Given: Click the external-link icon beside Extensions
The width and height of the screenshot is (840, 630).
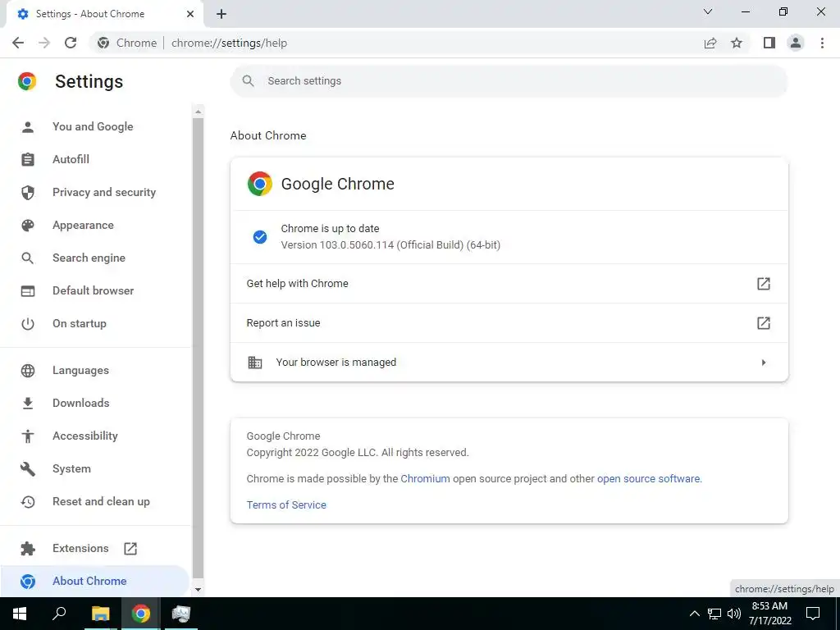Looking at the screenshot, I should (x=130, y=549).
